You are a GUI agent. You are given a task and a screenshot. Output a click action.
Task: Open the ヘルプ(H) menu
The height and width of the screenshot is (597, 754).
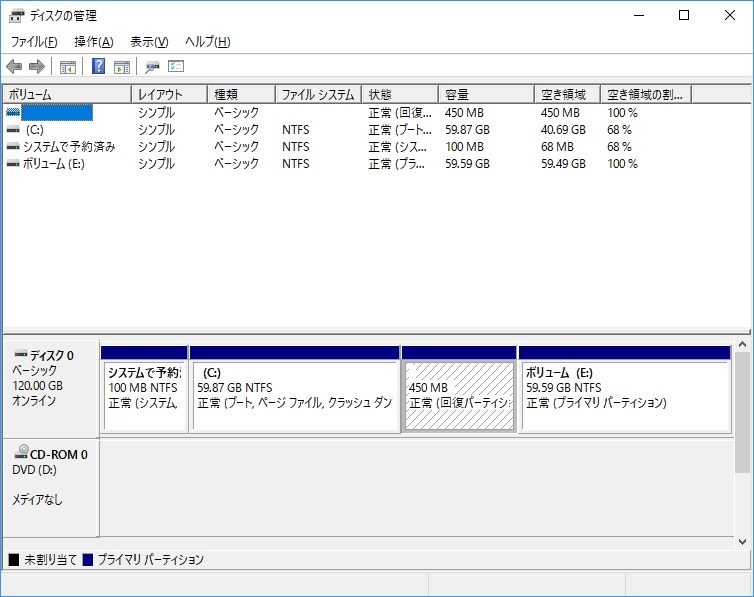click(x=208, y=42)
